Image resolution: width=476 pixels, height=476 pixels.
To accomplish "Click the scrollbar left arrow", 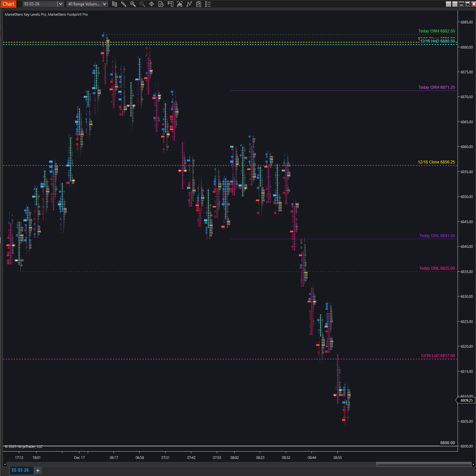I will pos(5,464).
